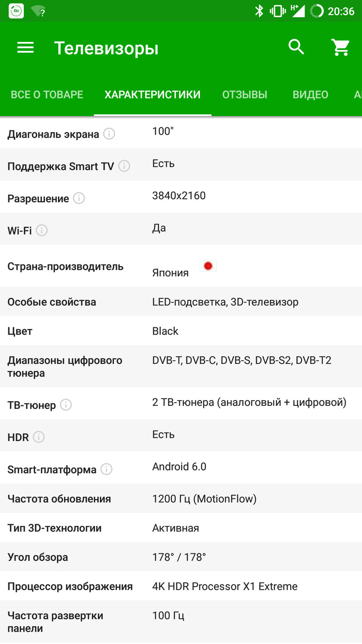This screenshot has width=362, height=644.
Task: Select the Процессор изображения value text
Action: (x=225, y=587)
